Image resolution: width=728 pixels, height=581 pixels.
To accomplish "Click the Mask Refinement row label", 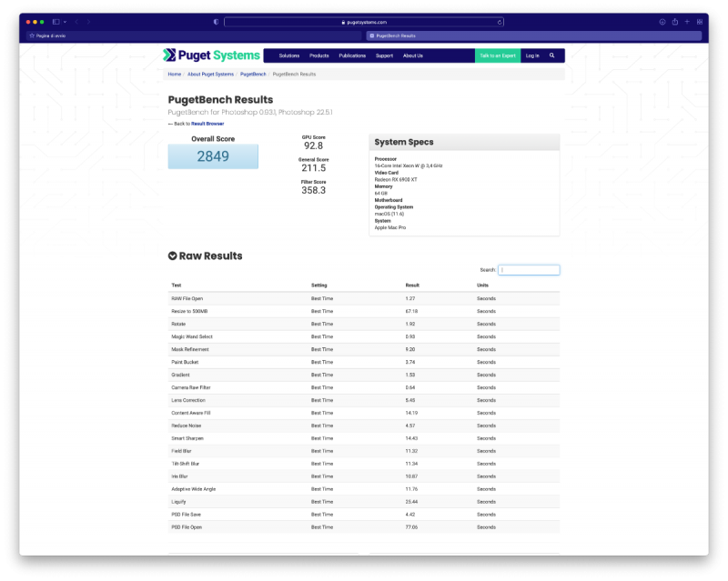I will pos(190,349).
